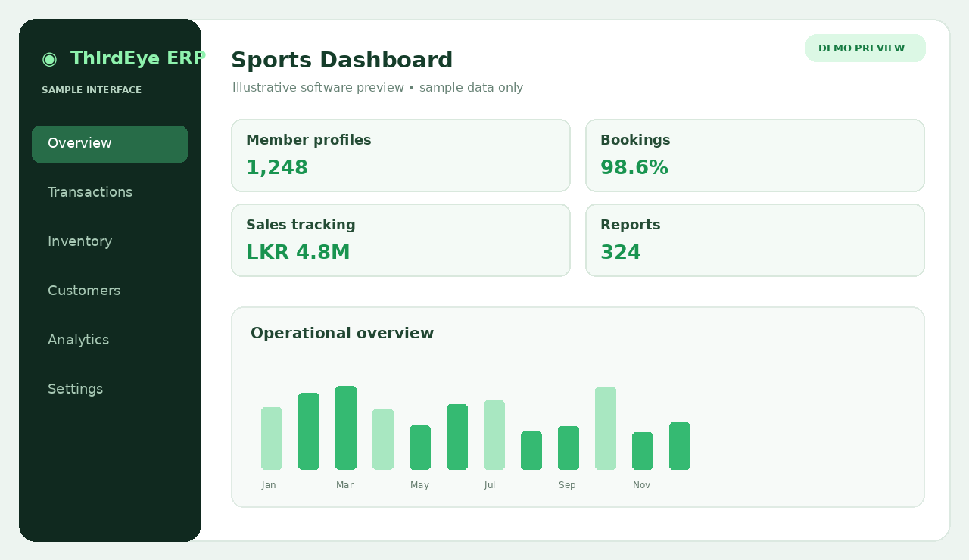Viewport: 969px width, 560px height.
Task: Click the chart bar above Sep
Action: point(569,448)
